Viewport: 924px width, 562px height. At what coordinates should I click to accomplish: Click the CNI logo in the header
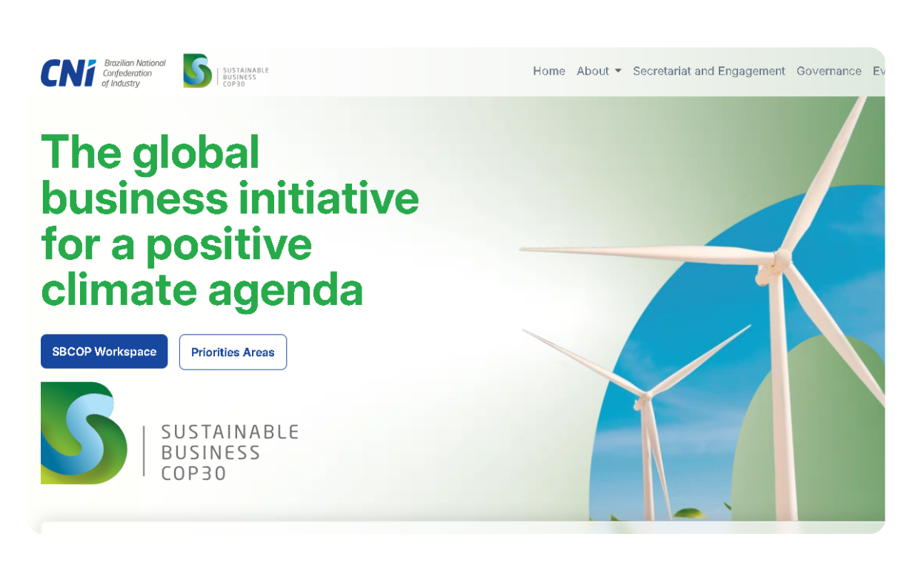[x=68, y=73]
